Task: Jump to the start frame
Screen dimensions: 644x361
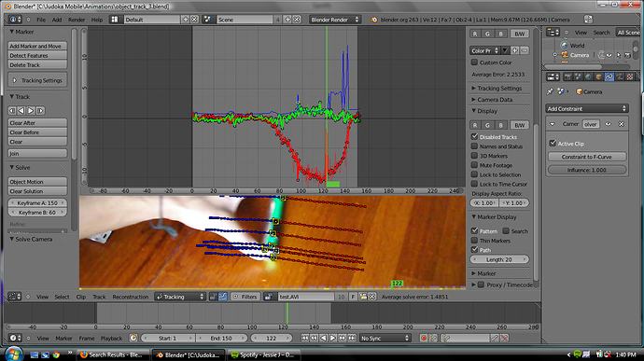Action: pos(304,338)
